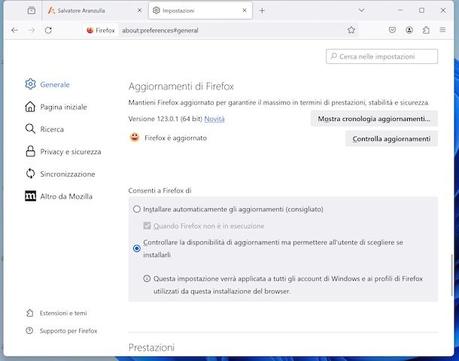Click the Estensioni e temi puzzle icon

pos(30,313)
